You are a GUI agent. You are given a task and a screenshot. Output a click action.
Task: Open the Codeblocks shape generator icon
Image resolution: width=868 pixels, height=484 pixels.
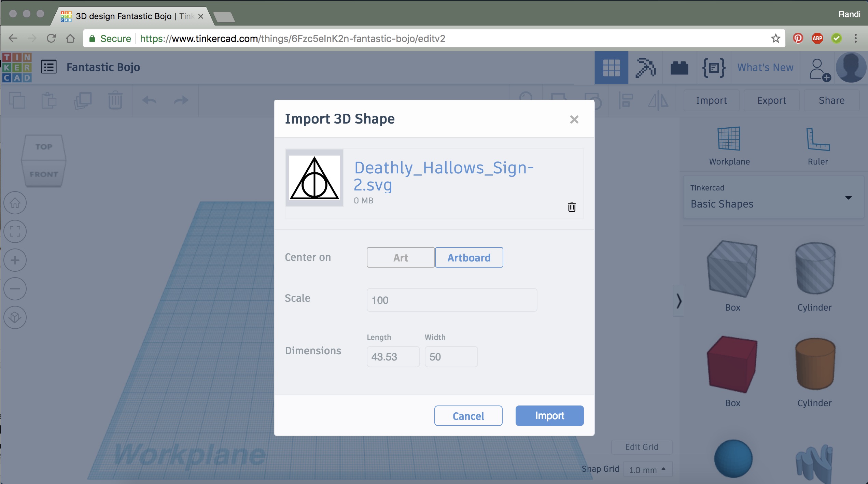click(x=714, y=68)
